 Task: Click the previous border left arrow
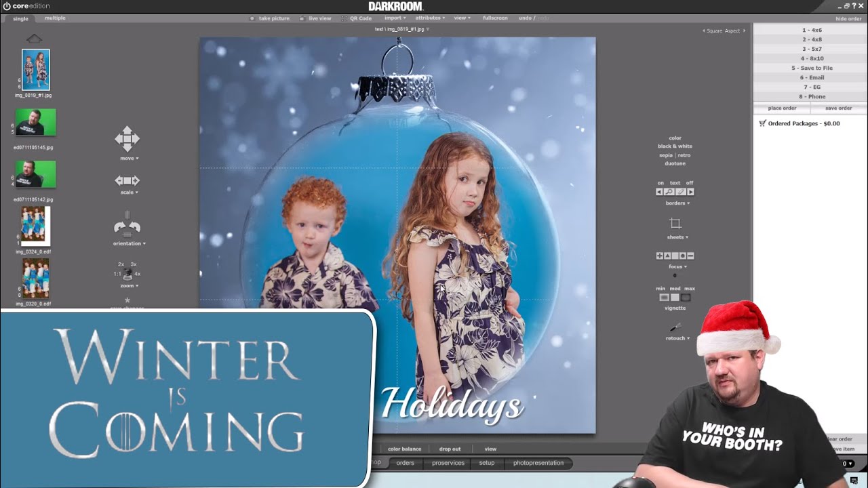click(x=659, y=192)
